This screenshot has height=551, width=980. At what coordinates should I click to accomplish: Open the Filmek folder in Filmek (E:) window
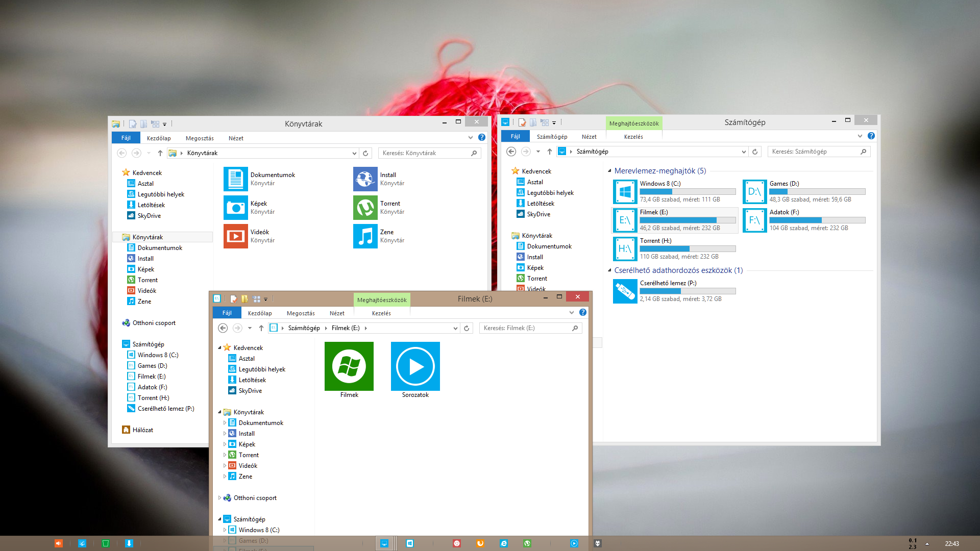pyautogui.click(x=349, y=370)
